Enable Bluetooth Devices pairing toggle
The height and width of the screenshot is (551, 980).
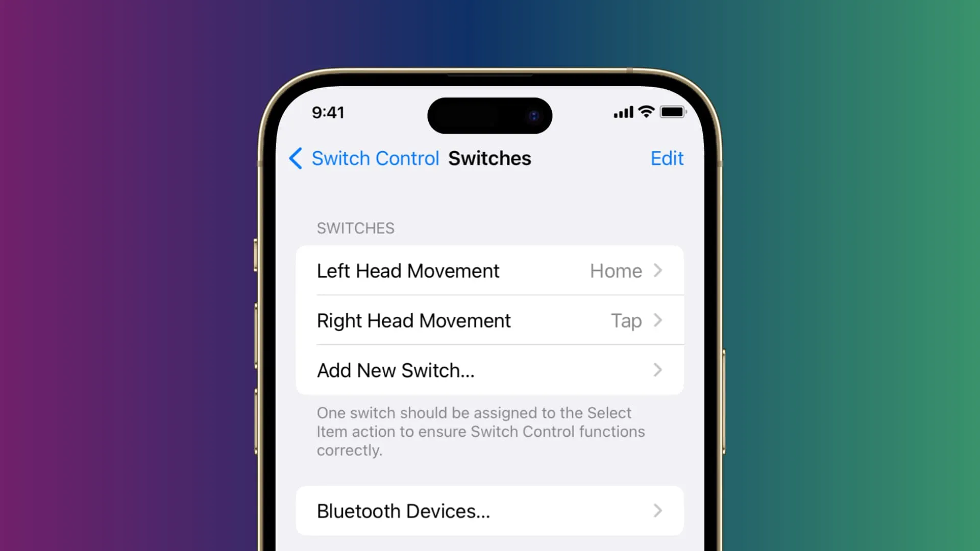pos(489,511)
